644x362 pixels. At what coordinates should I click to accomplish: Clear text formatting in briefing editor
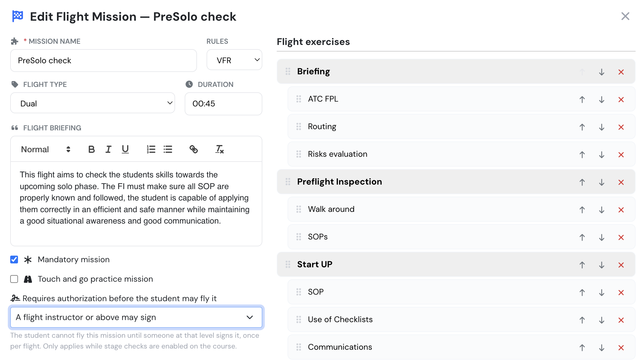(x=219, y=149)
